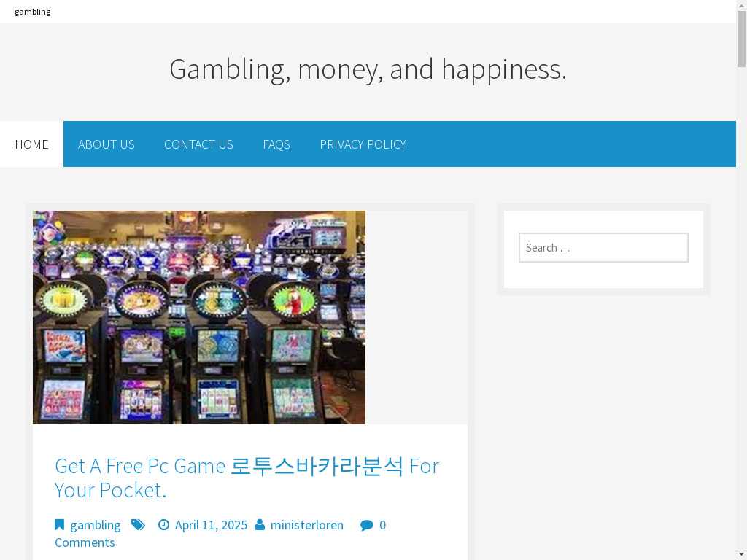The image size is (747, 560).
Task: Open the 0 Comments link
Action: [220, 534]
